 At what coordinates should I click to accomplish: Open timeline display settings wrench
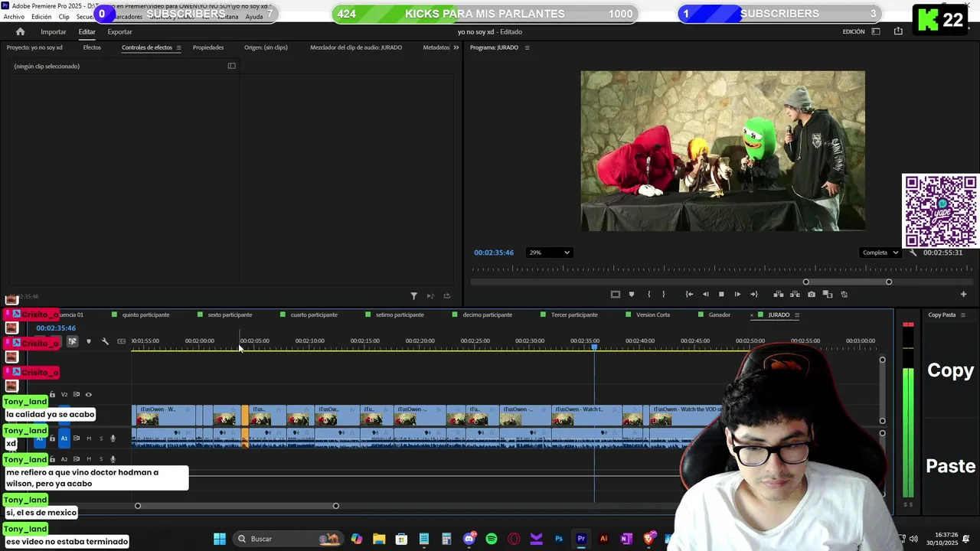point(105,341)
